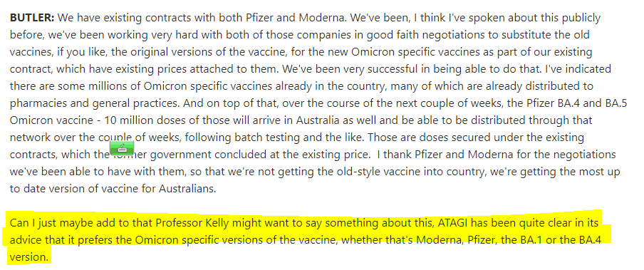Click the text '10 million doses'
Screen dimensions: 644x270
click(x=137, y=121)
